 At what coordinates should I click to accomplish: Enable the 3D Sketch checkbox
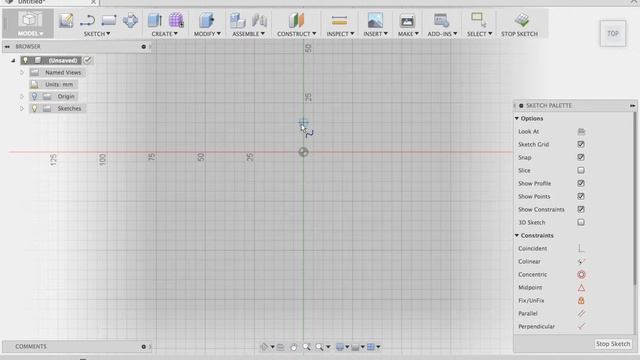click(x=581, y=222)
